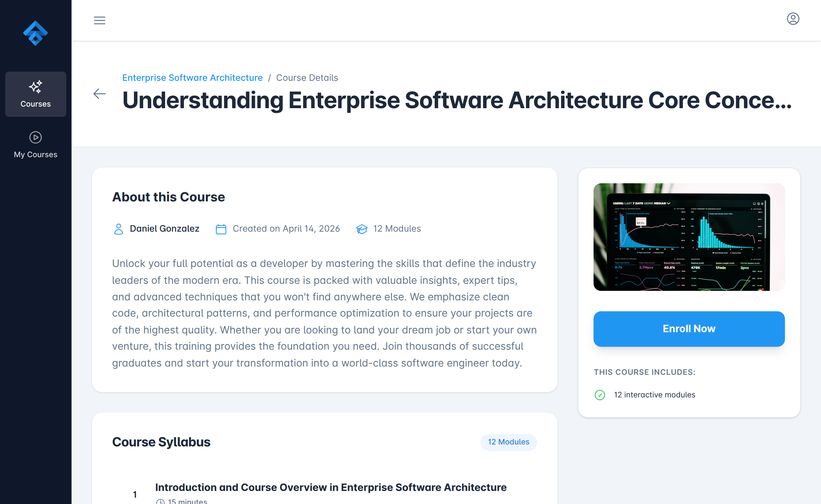
Task: Click the Course Syllabus heading
Action: [161, 442]
